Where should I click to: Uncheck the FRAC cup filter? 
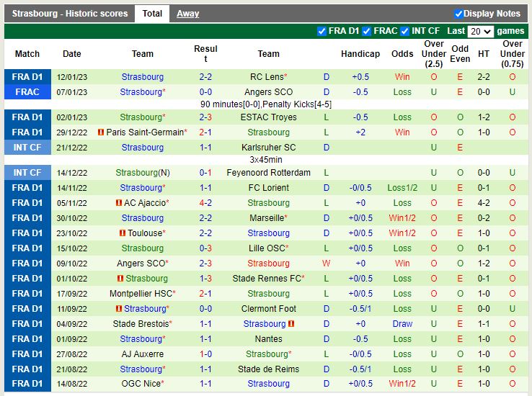[x=366, y=31]
